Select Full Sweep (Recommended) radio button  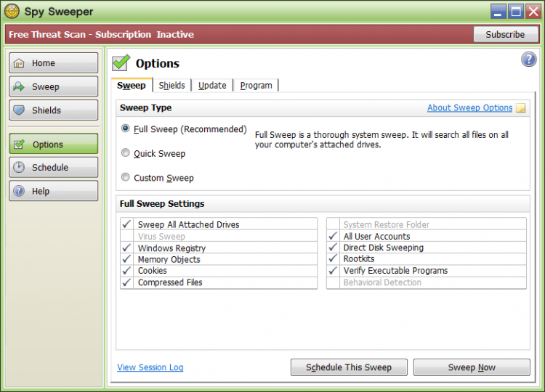click(x=126, y=128)
